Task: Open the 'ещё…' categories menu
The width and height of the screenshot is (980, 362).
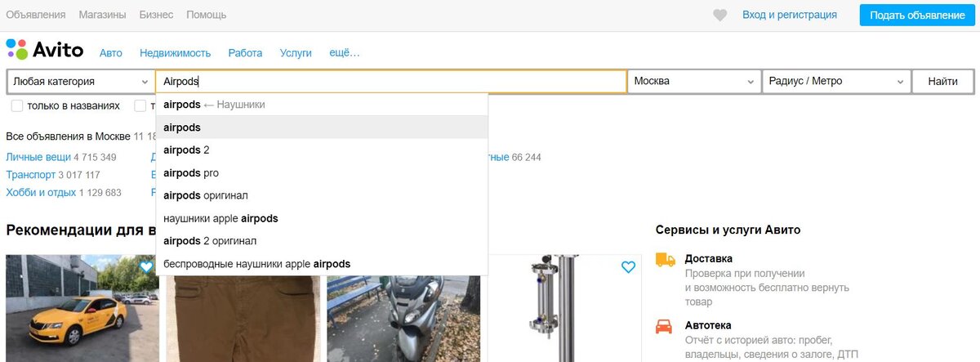Action: tap(344, 52)
